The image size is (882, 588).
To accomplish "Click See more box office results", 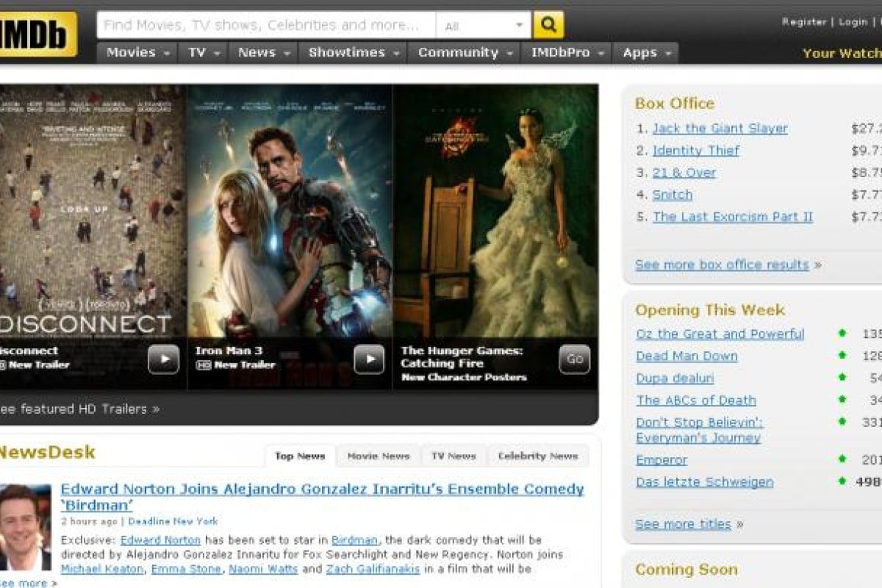I will click(723, 265).
